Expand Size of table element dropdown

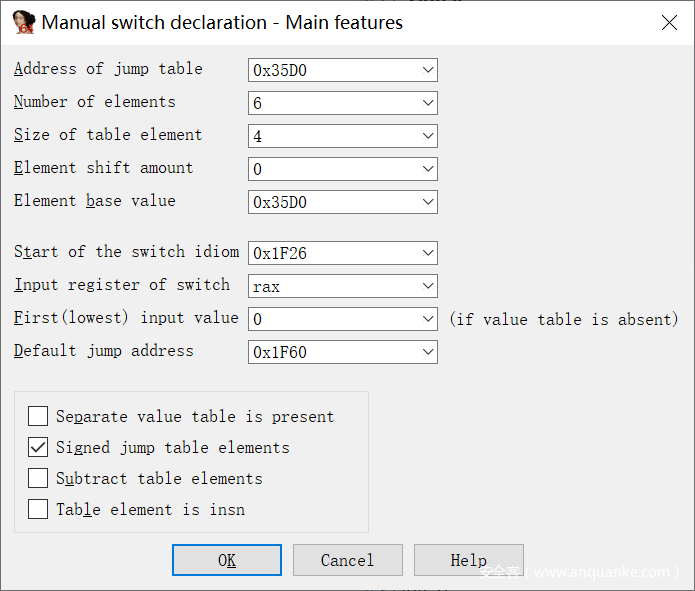coord(428,136)
